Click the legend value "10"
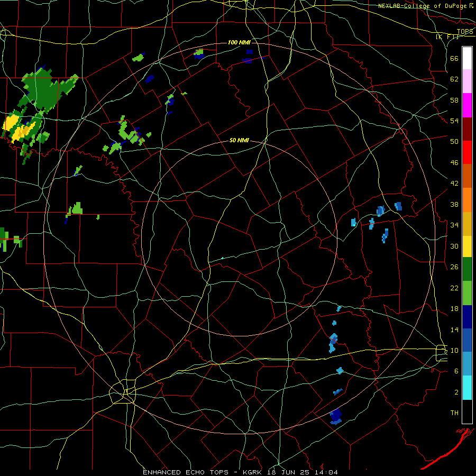476x476 pixels. point(454,350)
